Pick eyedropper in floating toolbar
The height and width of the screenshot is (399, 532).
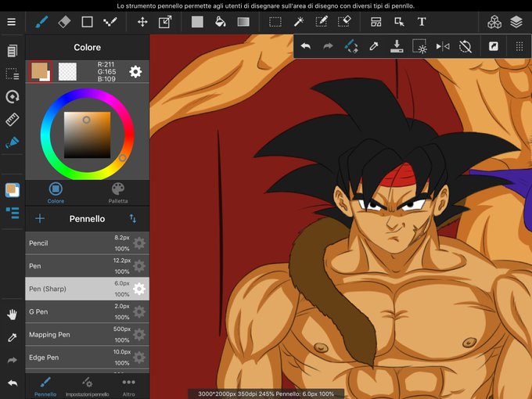(x=374, y=46)
